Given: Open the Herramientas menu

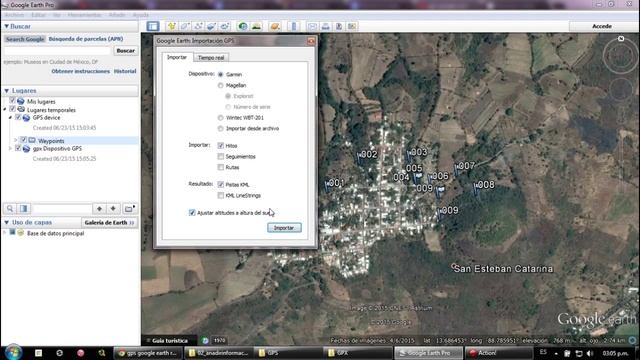Looking at the screenshot, I should coord(84,15).
